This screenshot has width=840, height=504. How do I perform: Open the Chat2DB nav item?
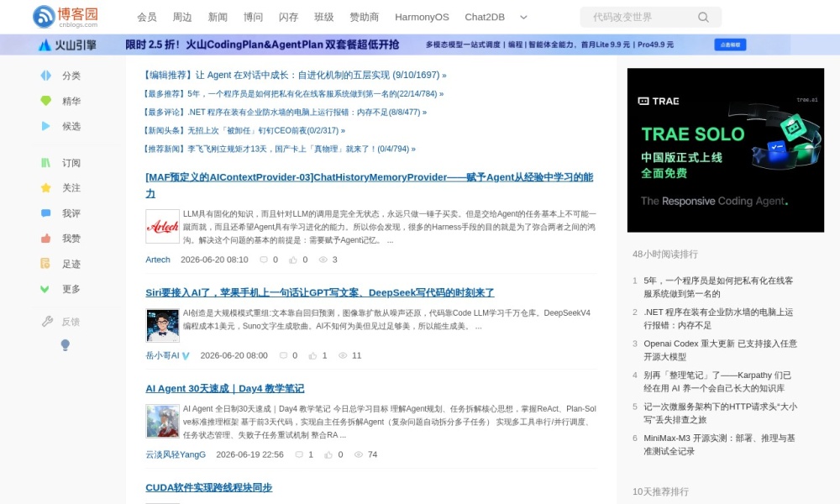485,17
